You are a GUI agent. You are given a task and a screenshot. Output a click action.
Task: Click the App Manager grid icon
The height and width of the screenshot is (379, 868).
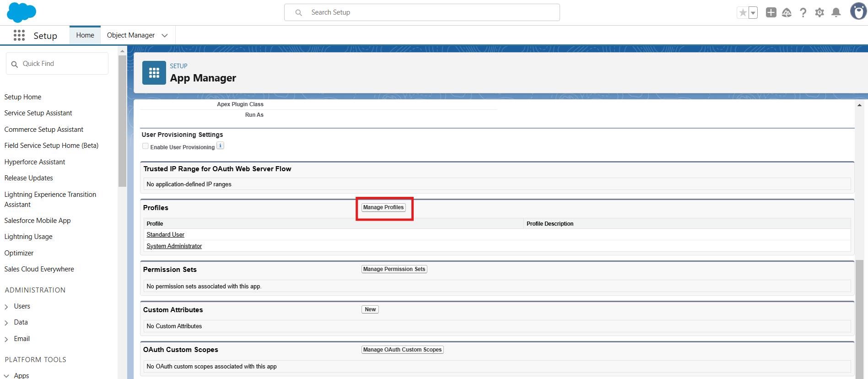pos(154,73)
